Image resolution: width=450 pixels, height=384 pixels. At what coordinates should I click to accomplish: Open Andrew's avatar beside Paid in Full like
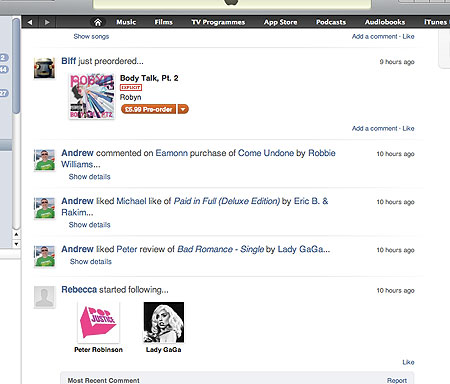(44, 208)
